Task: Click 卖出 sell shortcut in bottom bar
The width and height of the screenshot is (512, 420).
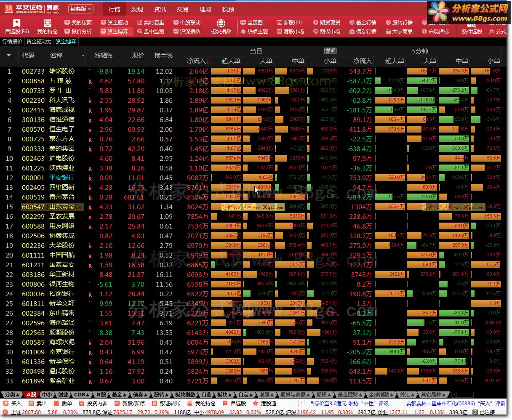Action: (37, 403)
